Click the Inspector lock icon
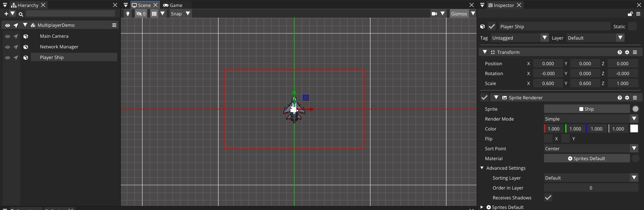Screen dimensions: 644x210 (630, 14)
